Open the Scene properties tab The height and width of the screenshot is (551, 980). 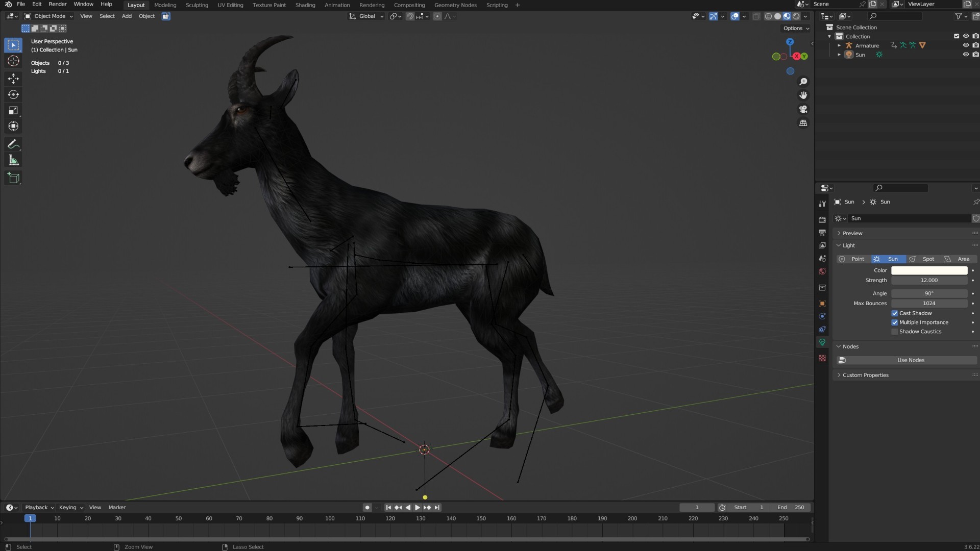click(x=822, y=258)
